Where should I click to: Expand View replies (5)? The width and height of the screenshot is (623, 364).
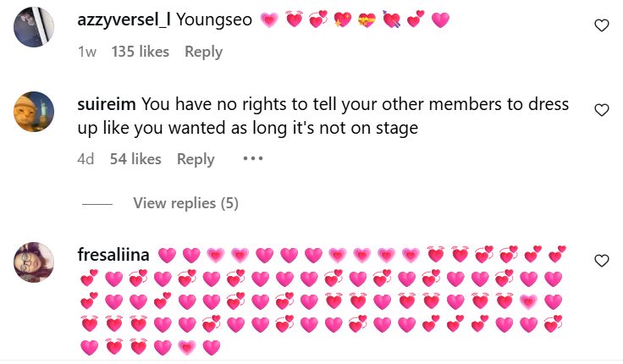[x=185, y=204]
